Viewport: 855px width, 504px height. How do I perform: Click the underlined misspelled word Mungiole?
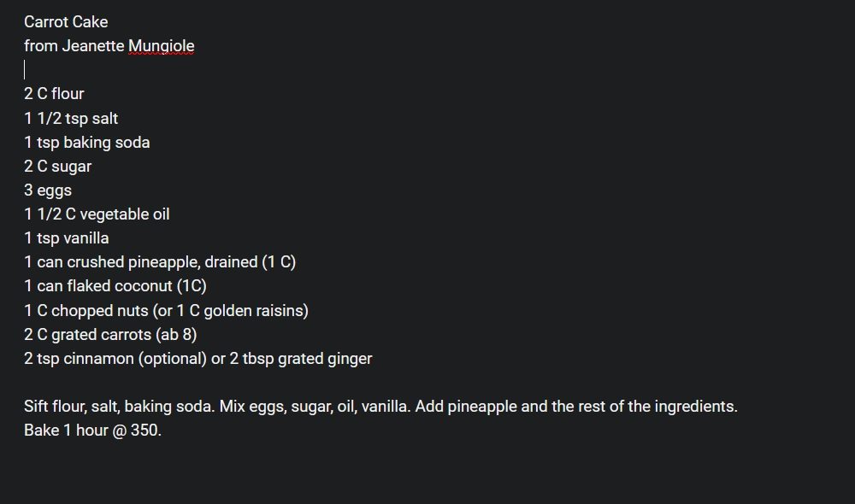pos(161,46)
